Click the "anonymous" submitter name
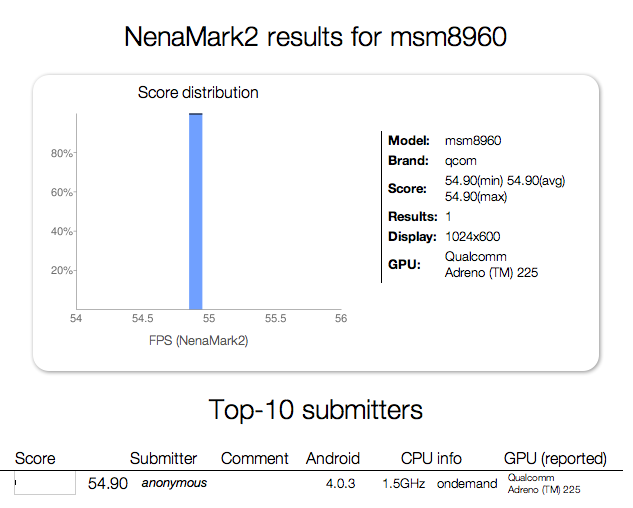The image size is (633, 508). pyautogui.click(x=174, y=483)
